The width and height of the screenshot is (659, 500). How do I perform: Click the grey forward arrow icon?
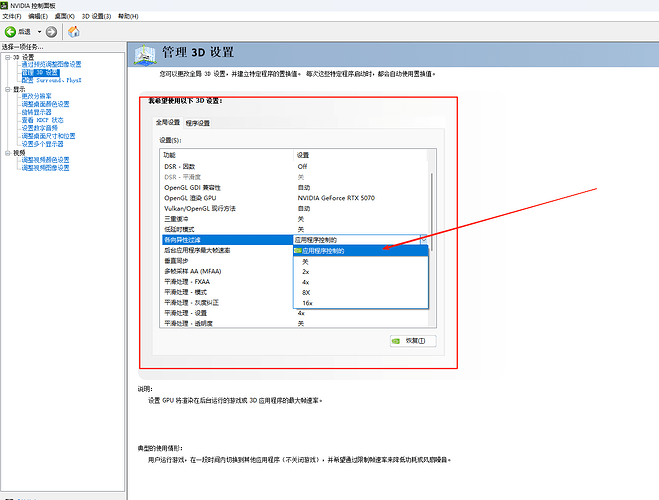[x=51, y=32]
